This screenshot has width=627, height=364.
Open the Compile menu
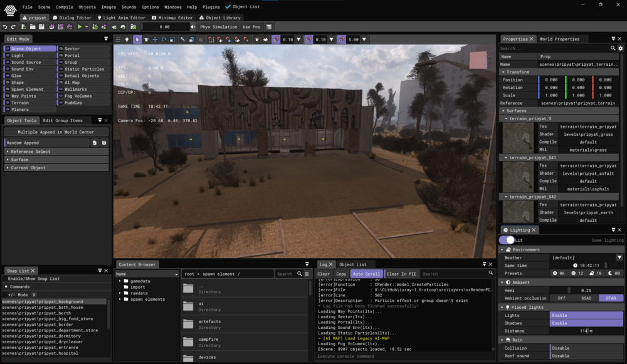(x=65, y=7)
